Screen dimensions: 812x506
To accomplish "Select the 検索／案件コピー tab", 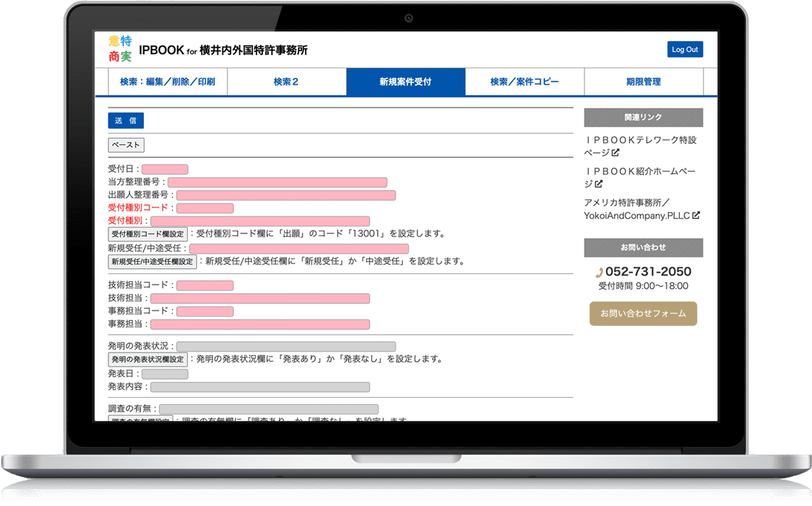I will [x=524, y=82].
